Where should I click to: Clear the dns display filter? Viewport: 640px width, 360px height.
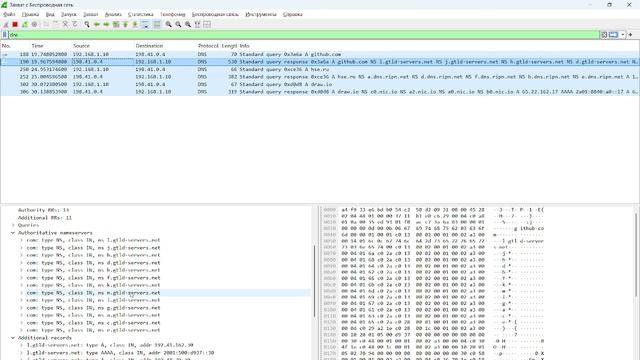click(604, 35)
